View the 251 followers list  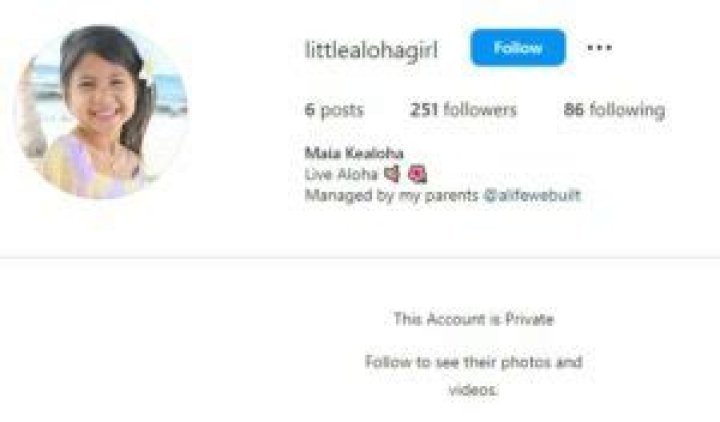pyautogui.click(x=463, y=110)
